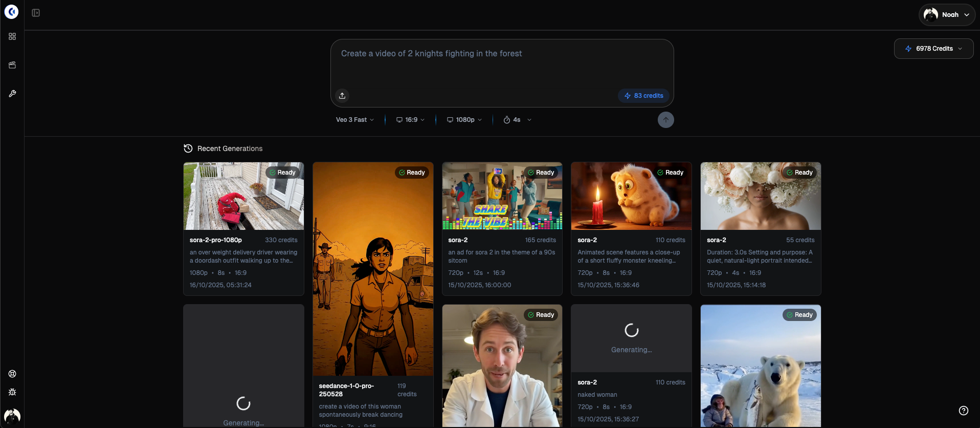Open the delivery driver video thumbnail
Viewport: 980px width, 428px height.
[x=243, y=196]
